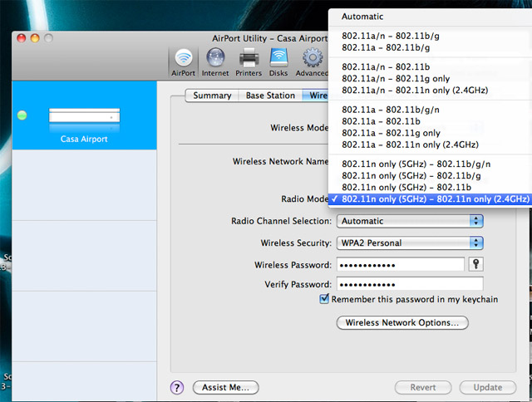Viewport: 532px width, 402px height.
Task: Choose checked 802.11n only (5GHz) - 802.11n only (2.4GHz)
Action: (x=431, y=199)
